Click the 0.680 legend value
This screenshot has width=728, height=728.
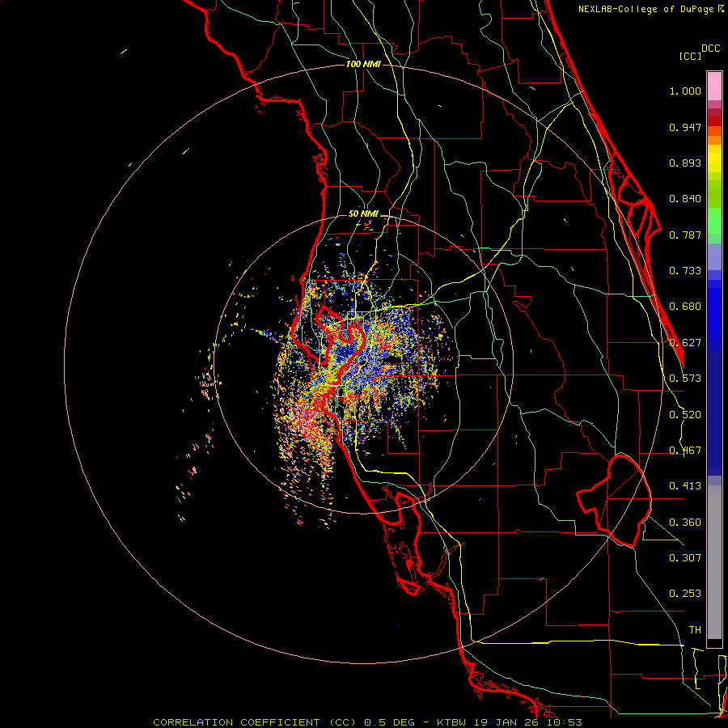tap(685, 307)
